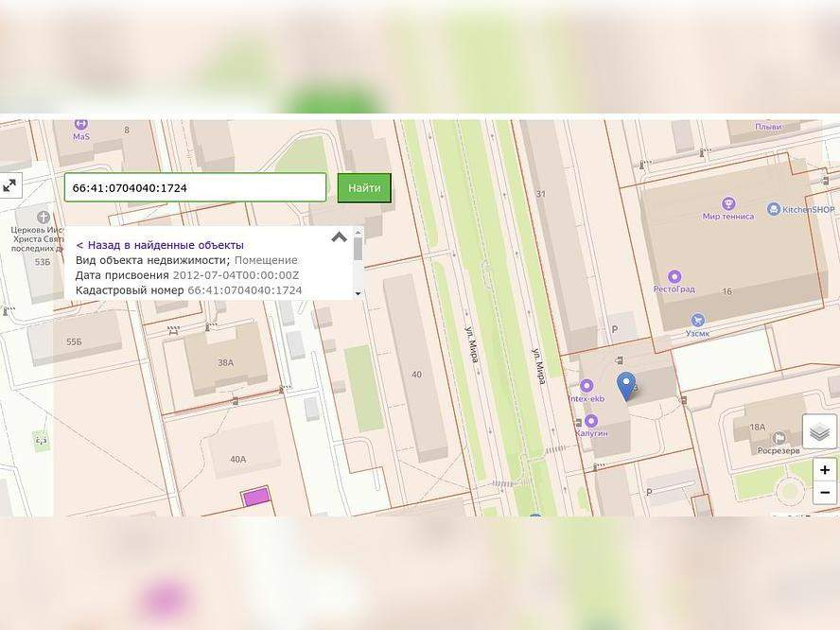840x630 pixels.
Task: Select the MaS marker icon
Action: click(80, 124)
